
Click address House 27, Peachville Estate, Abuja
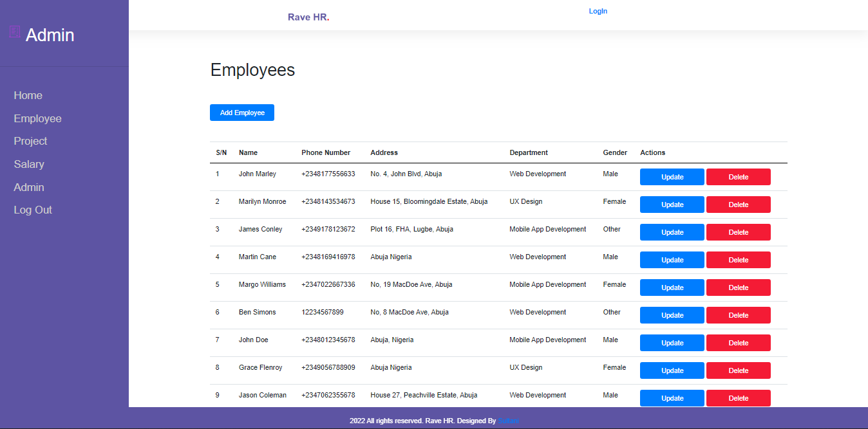pos(424,395)
